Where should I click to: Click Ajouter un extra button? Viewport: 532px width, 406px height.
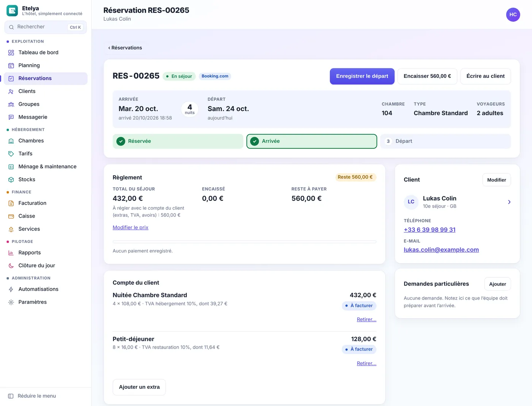click(x=139, y=387)
